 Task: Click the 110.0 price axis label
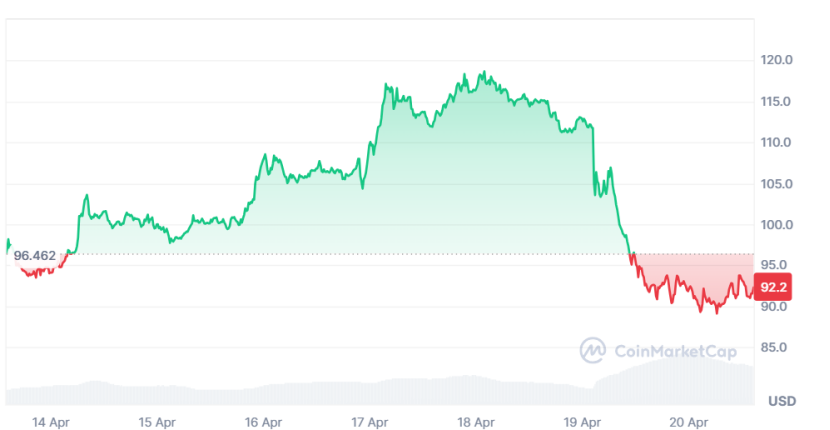tap(776, 143)
